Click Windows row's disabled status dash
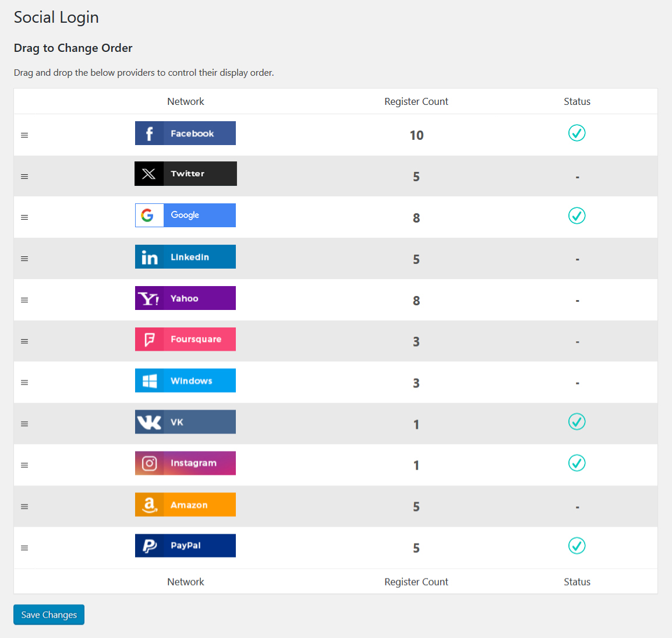672x638 pixels. (577, 383)
